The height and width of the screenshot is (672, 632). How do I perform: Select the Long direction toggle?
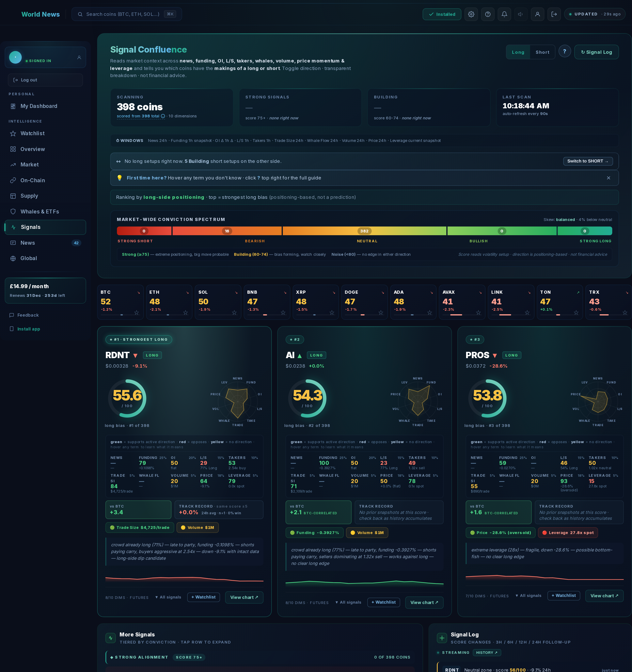[x=518, y=52]
